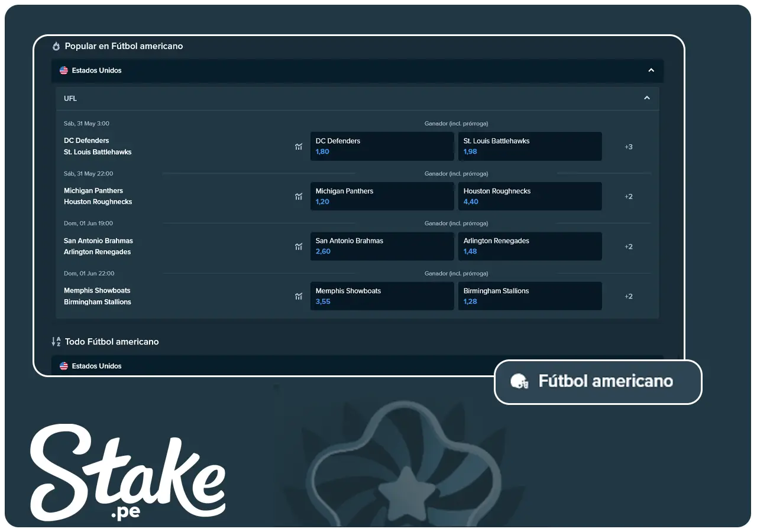Image resolution: width=757 pixels, height=532 pixels.
Task: Open Birmingham Stallions in the match list
Action: pos(98,302)
